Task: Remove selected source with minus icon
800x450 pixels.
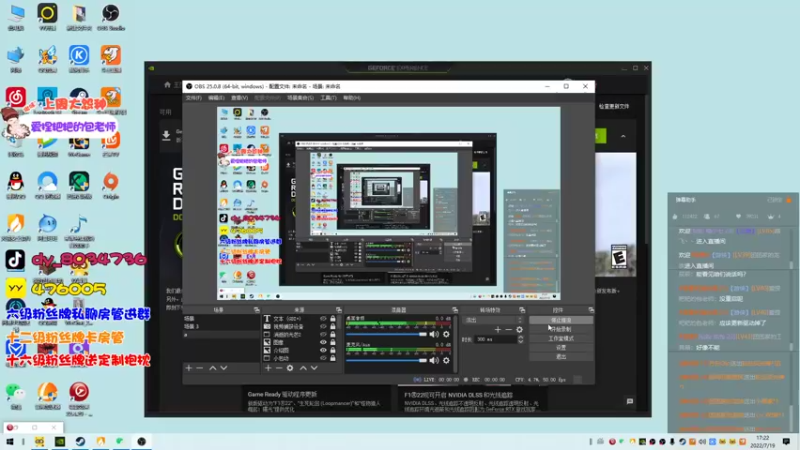Action: coord(279,368)
